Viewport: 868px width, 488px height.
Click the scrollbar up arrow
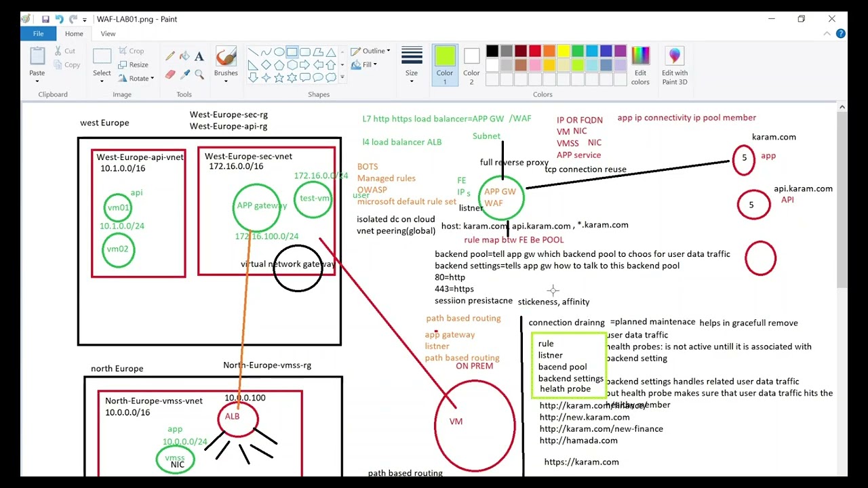pyautogui.click(x=842, y=106)
